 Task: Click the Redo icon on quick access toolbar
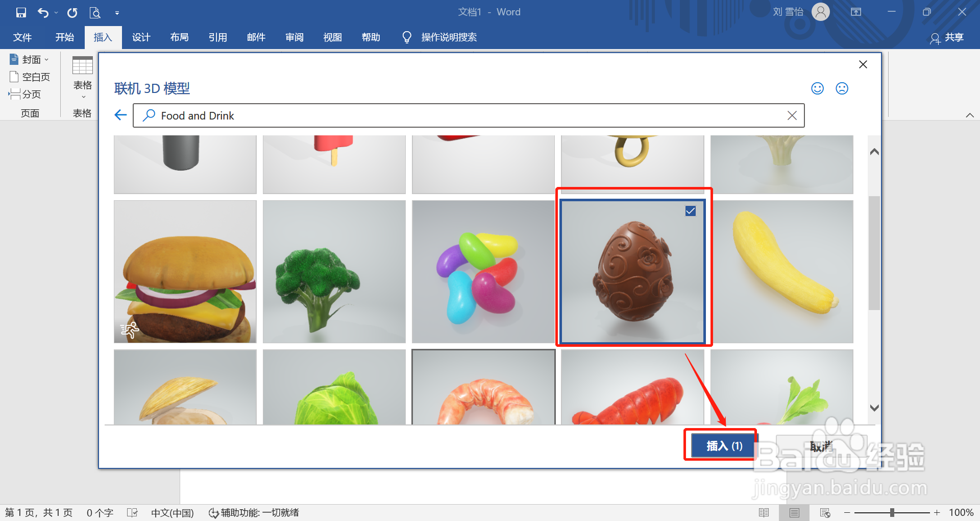click(x=72, y=12)
